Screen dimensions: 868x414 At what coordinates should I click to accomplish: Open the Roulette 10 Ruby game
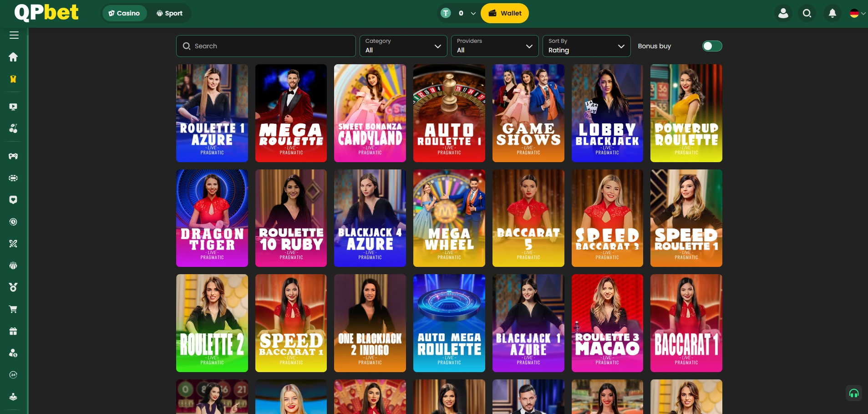tap(291, 218)
